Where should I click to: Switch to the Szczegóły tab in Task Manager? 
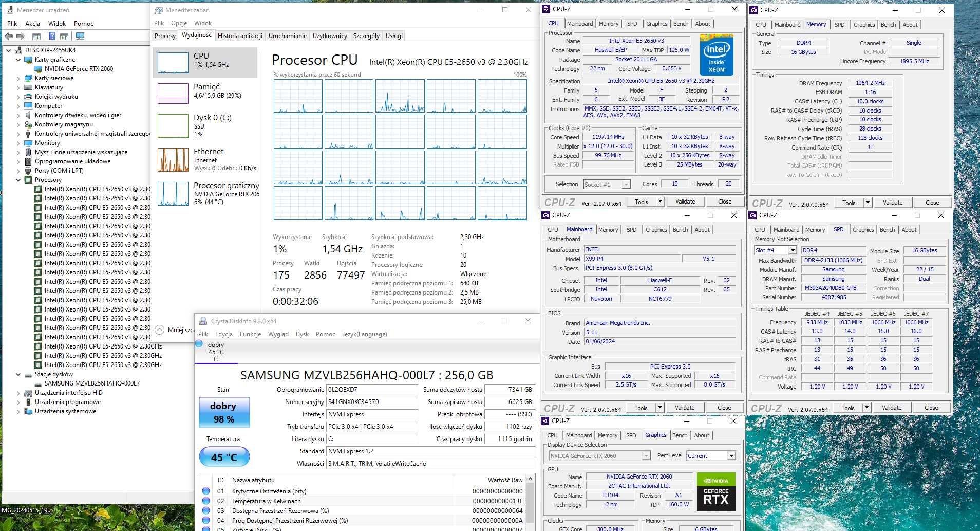366,36
